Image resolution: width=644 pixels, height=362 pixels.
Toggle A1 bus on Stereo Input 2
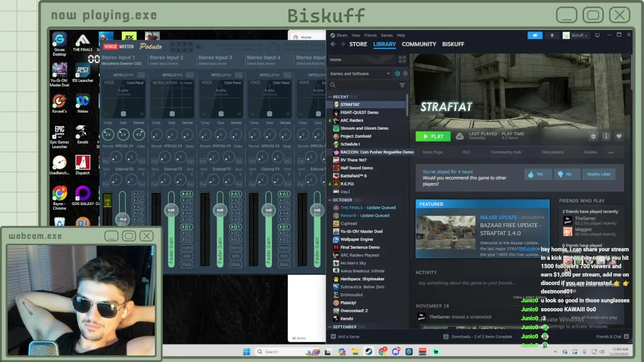[x=187, y=194]
